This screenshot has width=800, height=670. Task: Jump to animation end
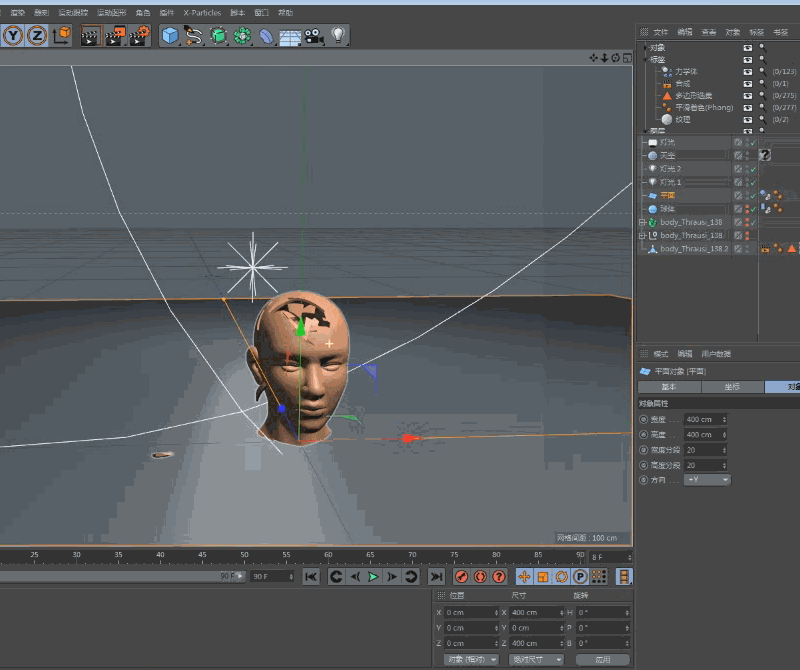pos(436,577)
